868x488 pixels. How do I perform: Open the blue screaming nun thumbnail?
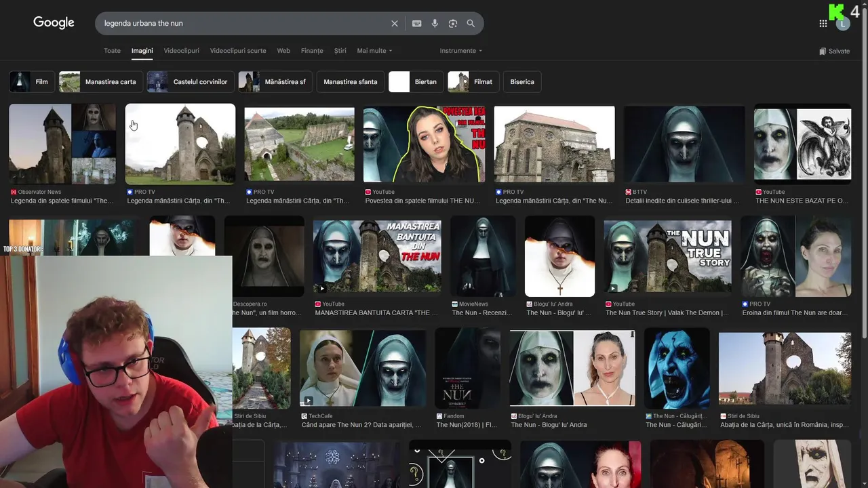click(677, 368)
